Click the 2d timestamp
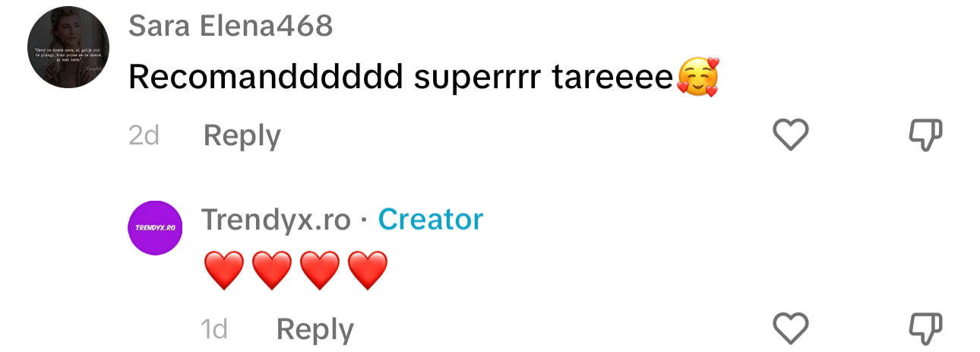The height and width of the screenshot is (352, 980). (x=144, y=135)
